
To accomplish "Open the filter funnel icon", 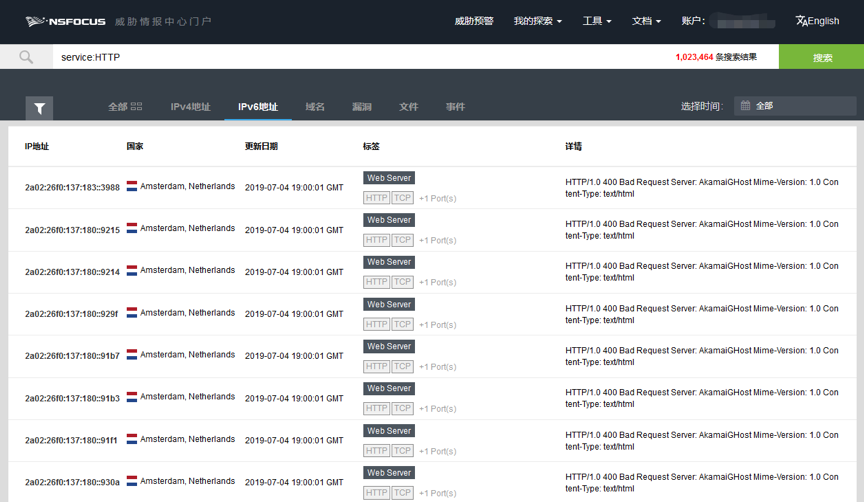I will [39, 108].
